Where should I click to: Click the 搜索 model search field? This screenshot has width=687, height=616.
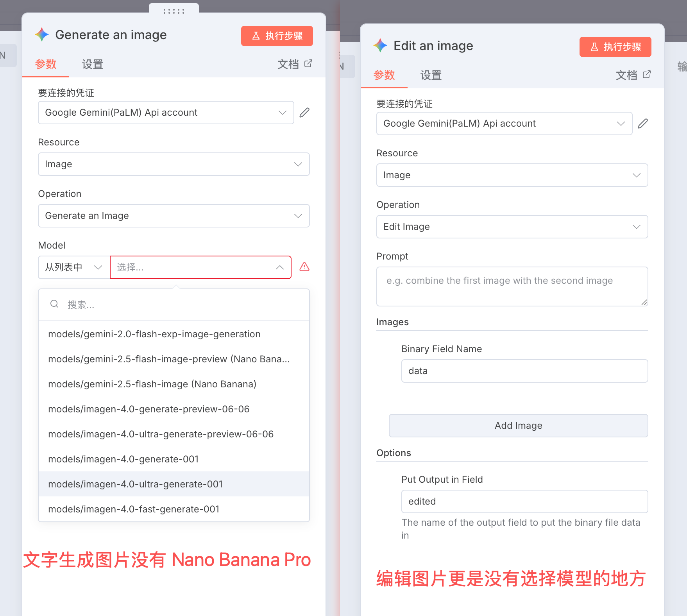[x=174, y=305]
